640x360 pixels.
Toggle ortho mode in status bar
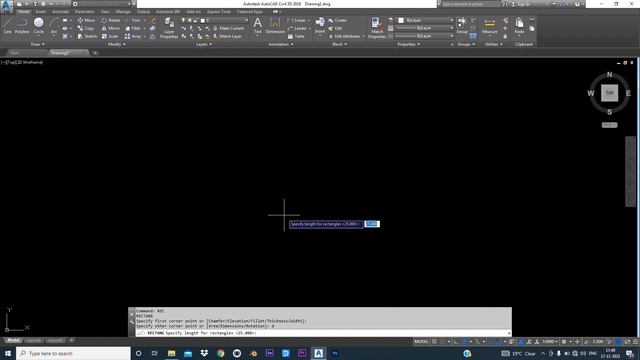coord(456,342)
